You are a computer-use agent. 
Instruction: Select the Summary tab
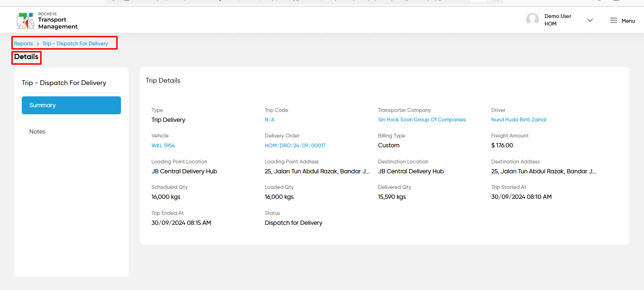tap(71, 105)
